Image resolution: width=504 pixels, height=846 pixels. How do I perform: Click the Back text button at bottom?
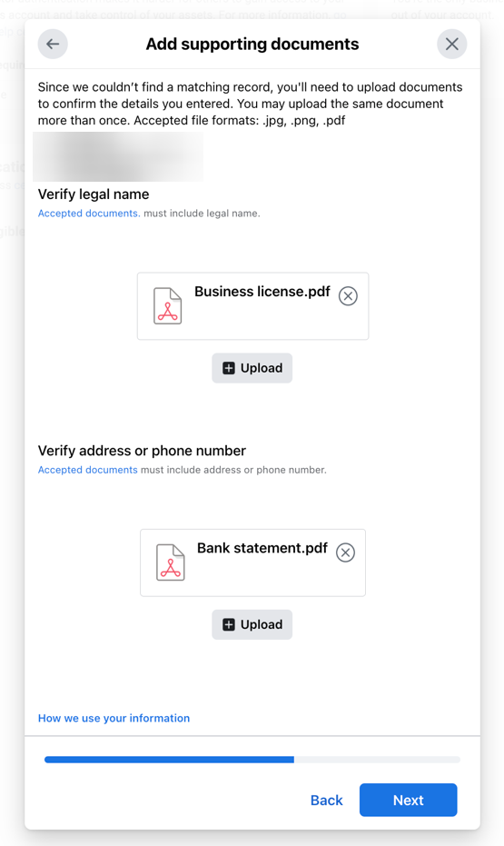[327, 801]
